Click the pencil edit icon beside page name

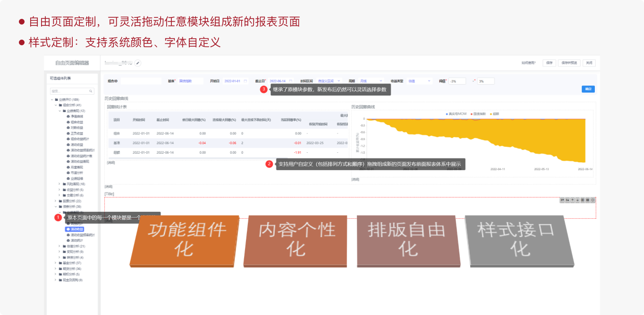pyautogui.click(x=138, y=63)
